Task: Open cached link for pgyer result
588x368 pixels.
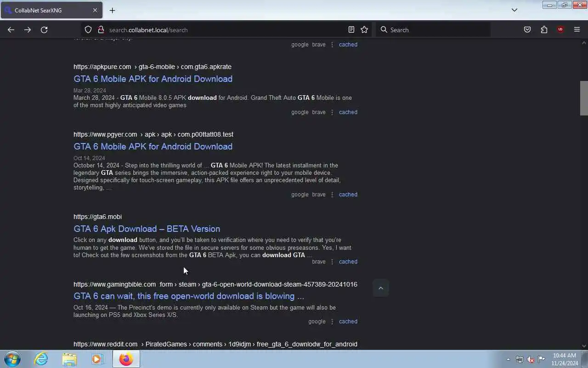Action: [348, 195]
